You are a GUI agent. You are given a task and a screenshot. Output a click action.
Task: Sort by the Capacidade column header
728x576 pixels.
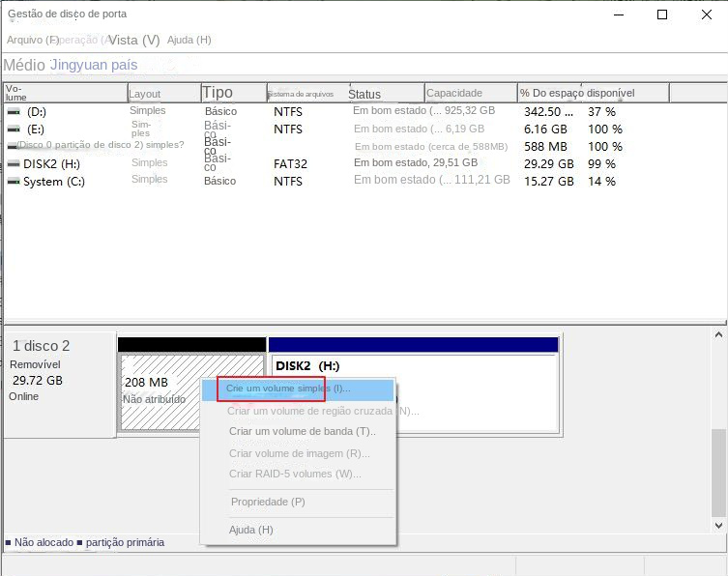(x=455, y=94)
